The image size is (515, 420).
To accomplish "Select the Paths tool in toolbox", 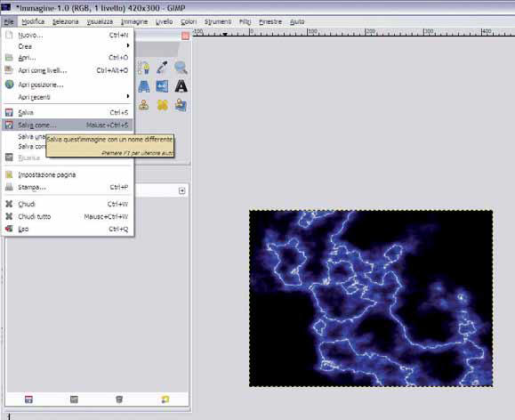I will tap(144, 68).
